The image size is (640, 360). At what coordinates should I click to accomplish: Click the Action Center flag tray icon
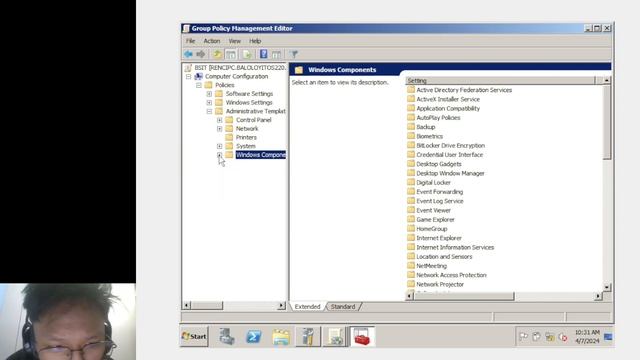coord(523,337)
